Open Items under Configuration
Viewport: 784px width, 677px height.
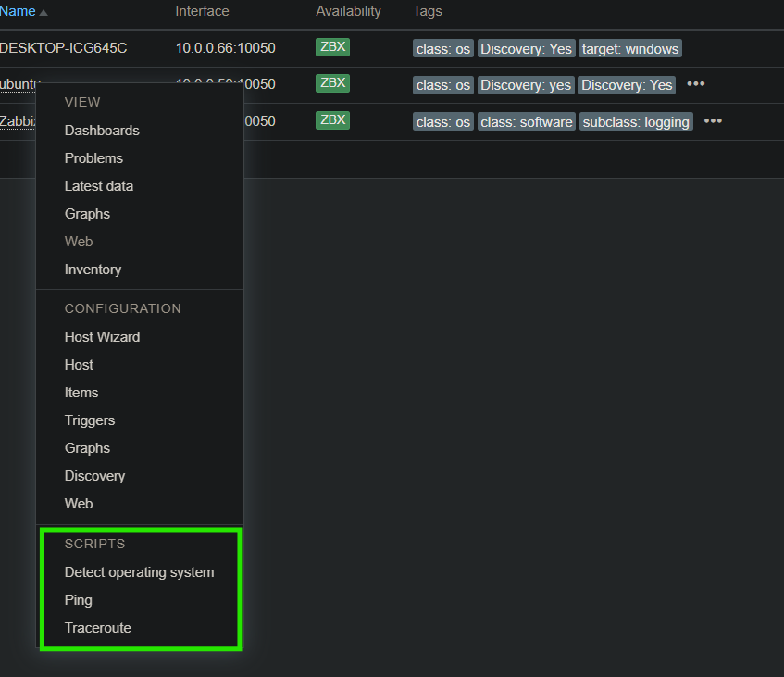pos(81,393)
